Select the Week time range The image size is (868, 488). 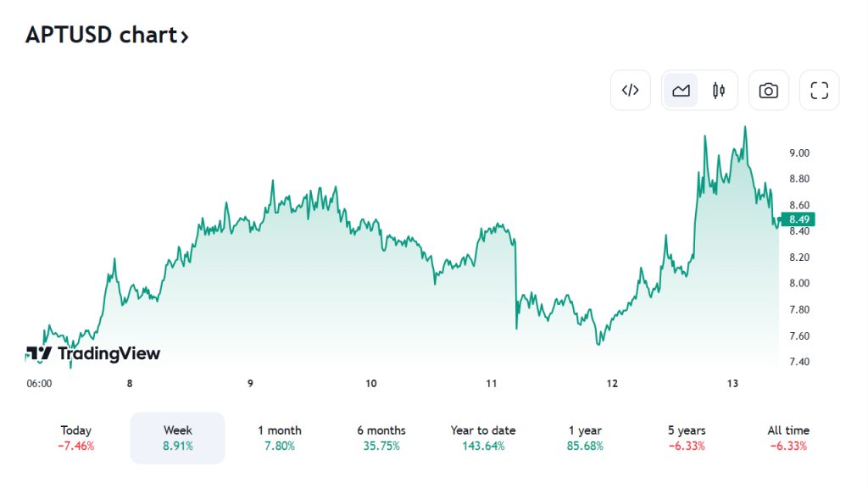tap(177, 438)
